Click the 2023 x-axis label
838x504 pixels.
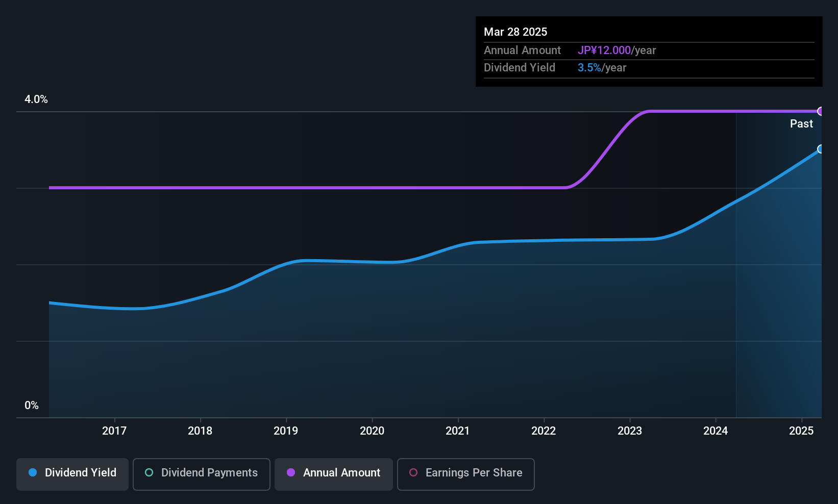tap(630, 431)
